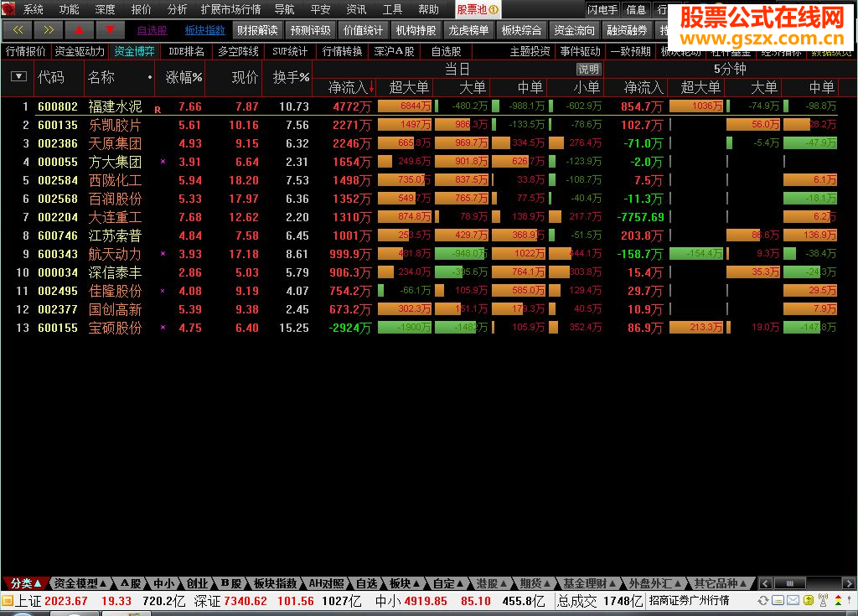Click the refresh icon in the status bar
This screenshot has width=858, height=616.
coord(762,601)
